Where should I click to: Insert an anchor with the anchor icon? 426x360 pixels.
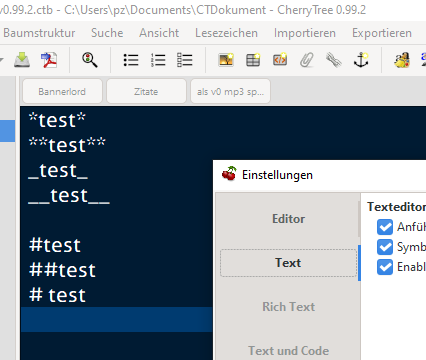tap(361, 60)
